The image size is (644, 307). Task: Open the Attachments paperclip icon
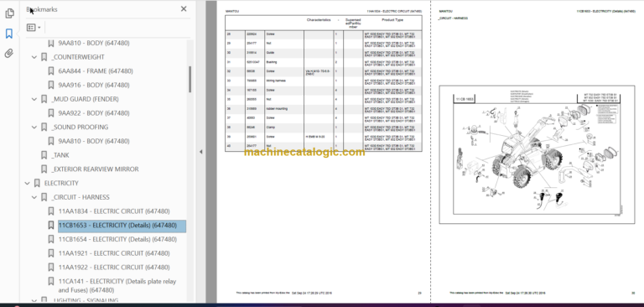point(9,54)
